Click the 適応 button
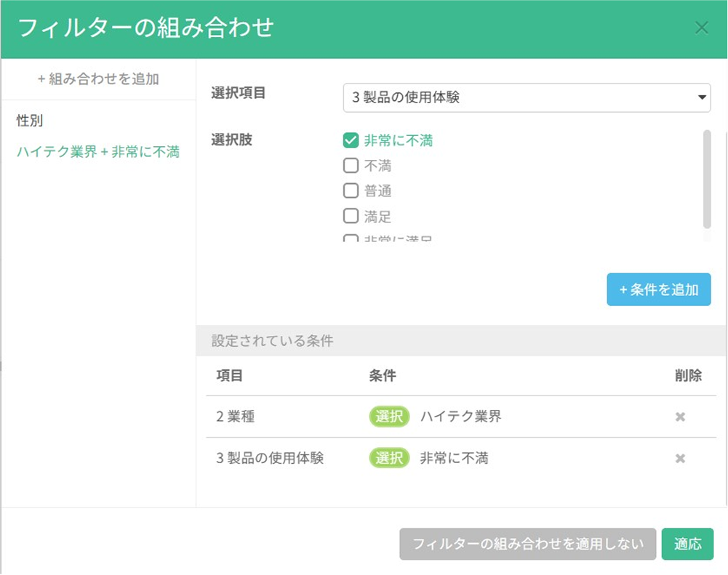This screenshot has width=728, height=575. coord(687,544)
